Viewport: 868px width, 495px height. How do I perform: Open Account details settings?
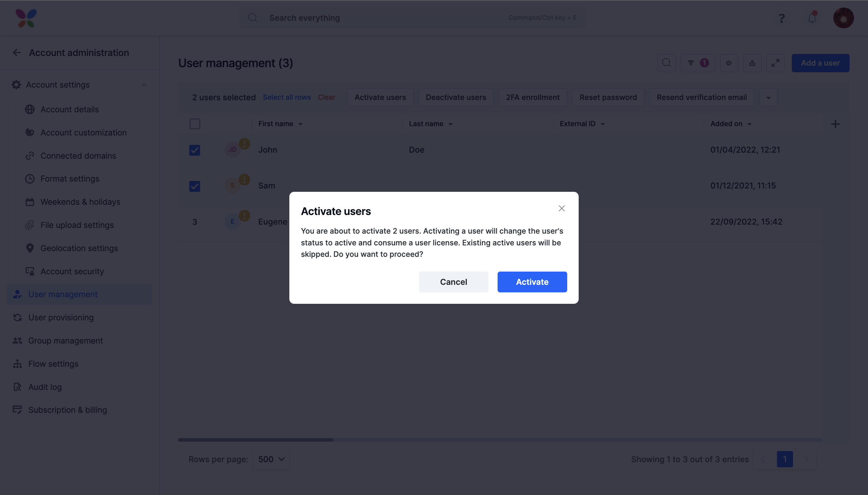point(69,110)
